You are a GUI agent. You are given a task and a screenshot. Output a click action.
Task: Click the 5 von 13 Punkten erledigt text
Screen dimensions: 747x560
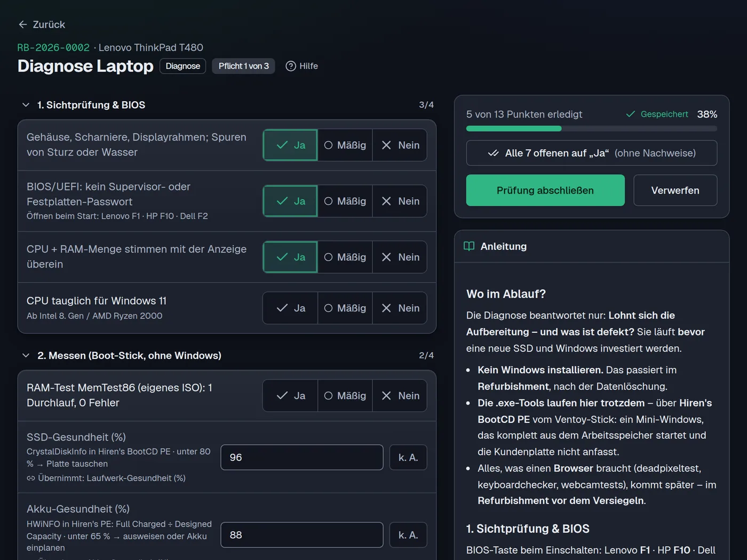(524, 114)
